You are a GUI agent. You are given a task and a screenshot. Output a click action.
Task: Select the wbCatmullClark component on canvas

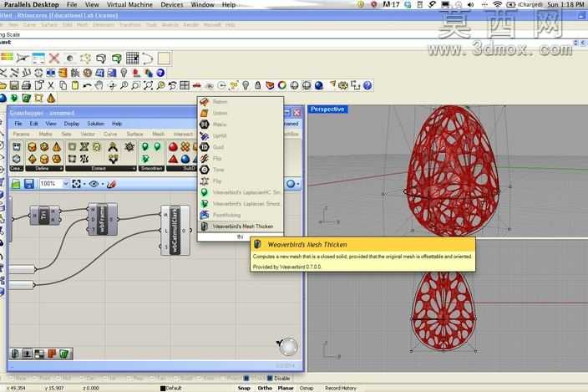(x=175, y=231)
